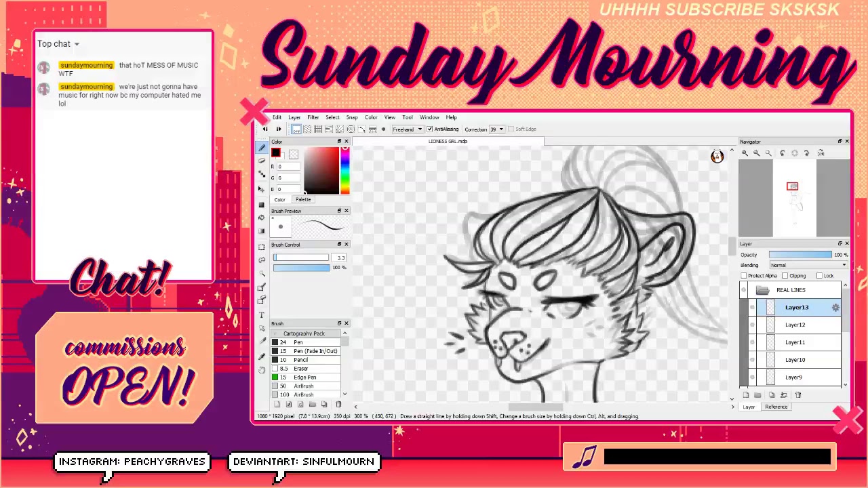Enable crisscross grid snap
The image size is (868, 488).
(318, 129)
